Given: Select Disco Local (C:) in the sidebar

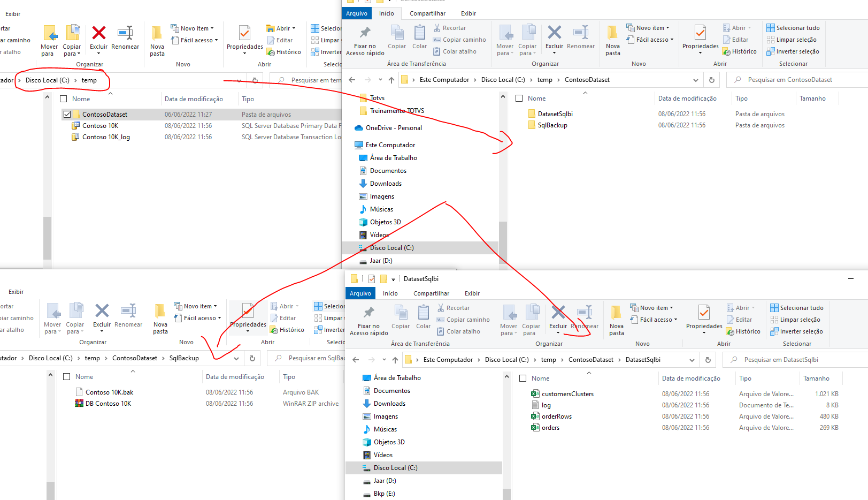Looking at the screenshot, I should coord(392,247).
